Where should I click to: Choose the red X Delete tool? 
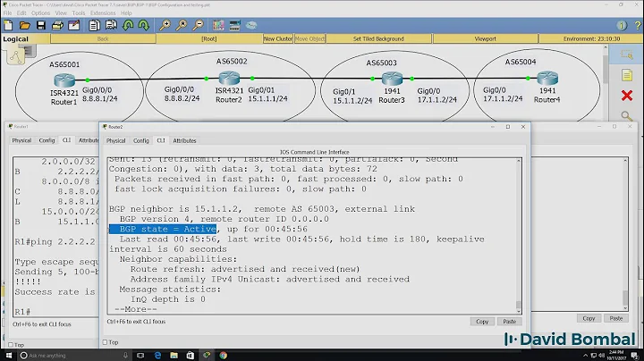(x=627, y=96)
